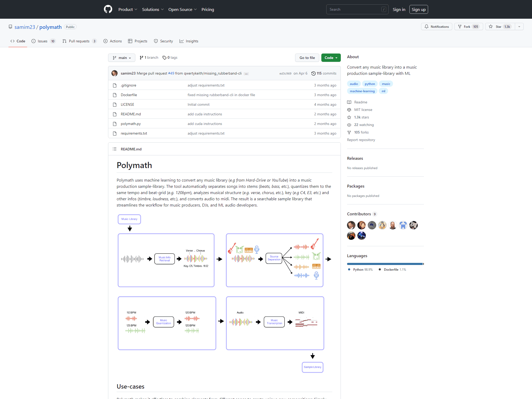Screen dimensions: 532x399
Task: Open the main branch selector dropdown
Action: click(x=122, y=58)
